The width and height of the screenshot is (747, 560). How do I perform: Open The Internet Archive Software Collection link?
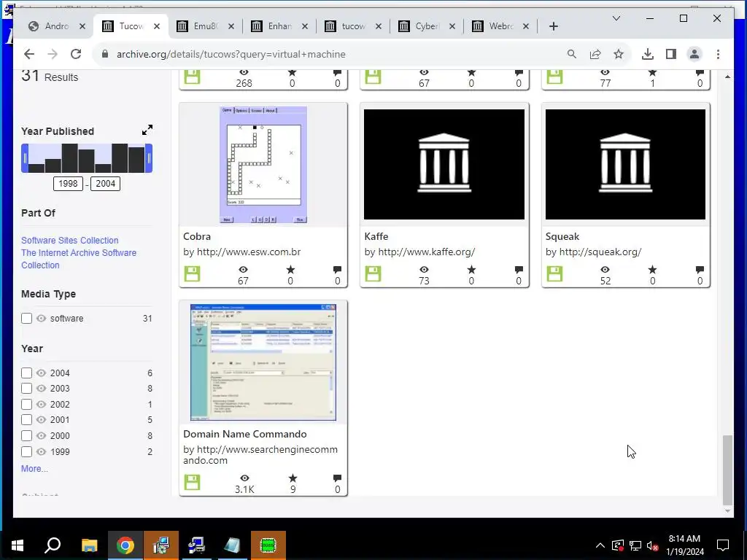(x=79, y=259)
